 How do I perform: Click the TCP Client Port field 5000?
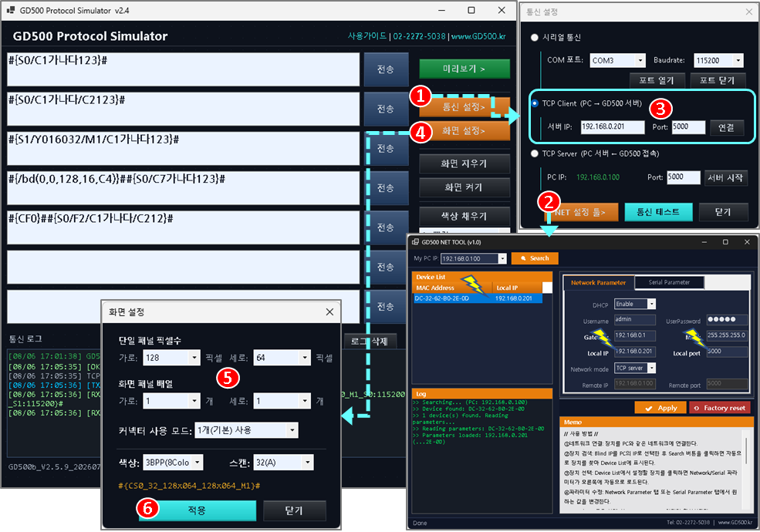pos(688,127)
